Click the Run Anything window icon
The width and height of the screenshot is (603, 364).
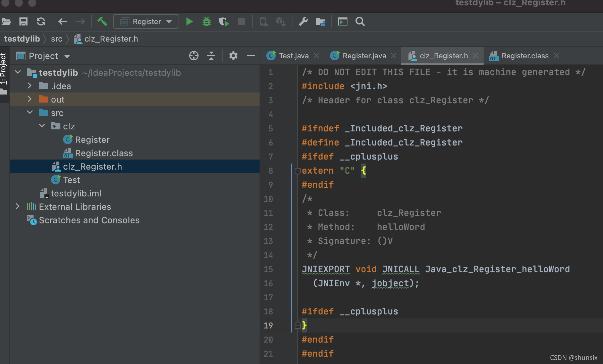point(342,22)
